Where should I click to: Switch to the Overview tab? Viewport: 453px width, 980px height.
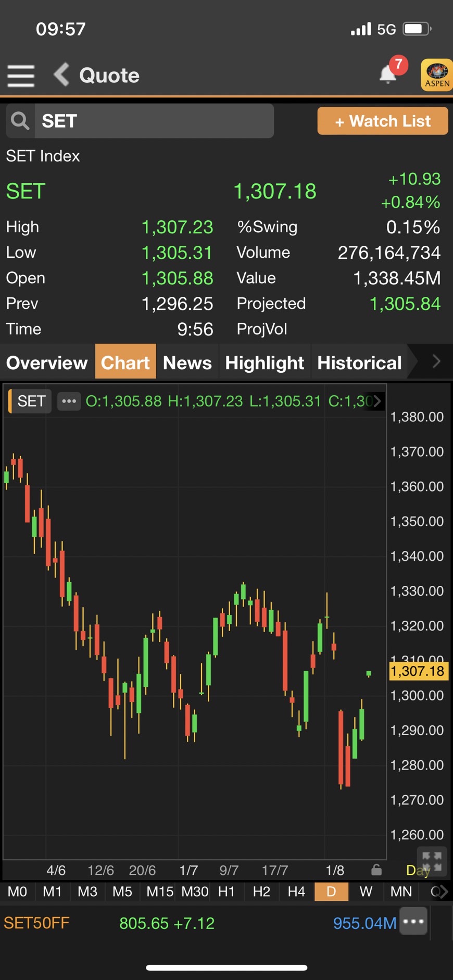(47, 362)
